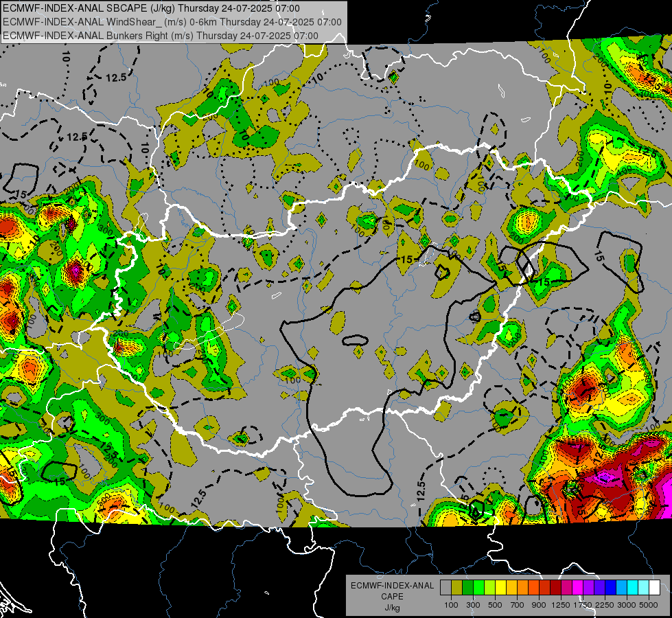Pick the dark red legend swatch
Image resolution: width=672 pixels, height=618 pixels.
coord(555,588)
